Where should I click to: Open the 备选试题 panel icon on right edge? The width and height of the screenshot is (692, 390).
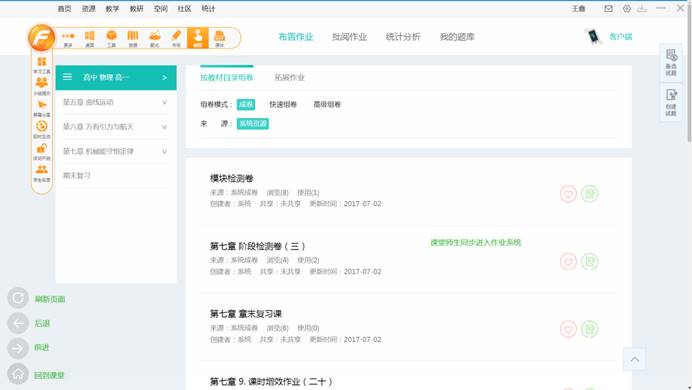671,62
